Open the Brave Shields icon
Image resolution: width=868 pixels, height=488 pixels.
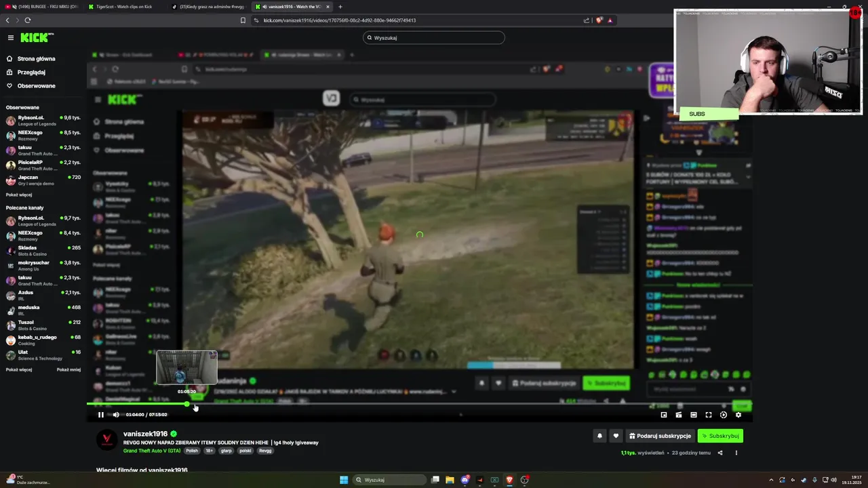tap(599, 20)
